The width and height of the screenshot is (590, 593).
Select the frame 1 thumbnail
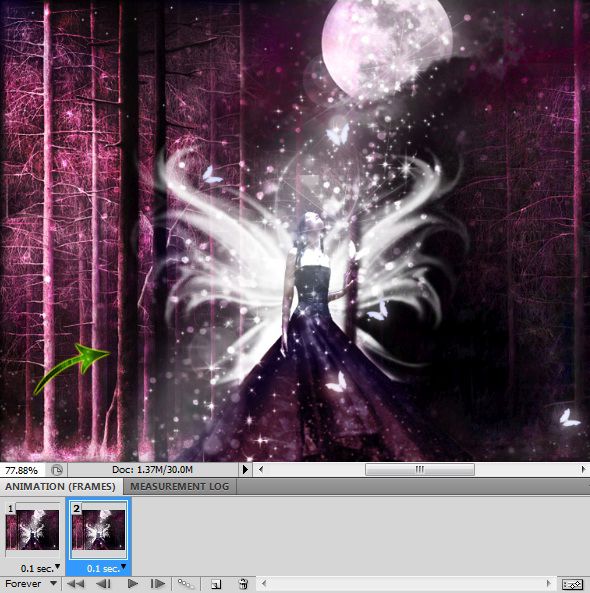(33, 529)
